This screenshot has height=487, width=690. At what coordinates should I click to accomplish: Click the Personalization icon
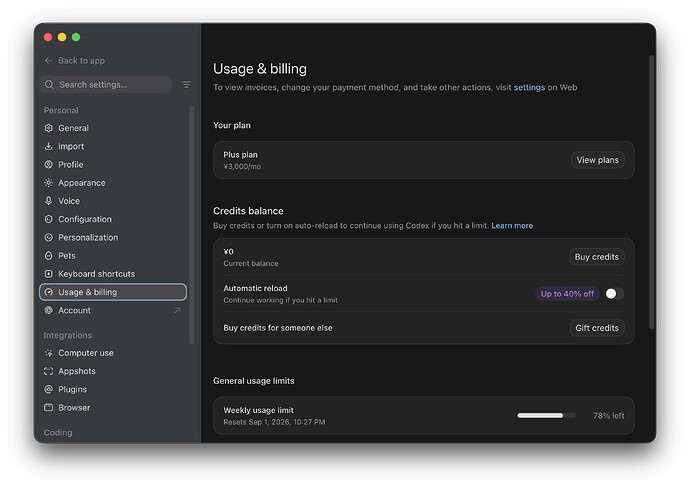click(x=48, y=237)
